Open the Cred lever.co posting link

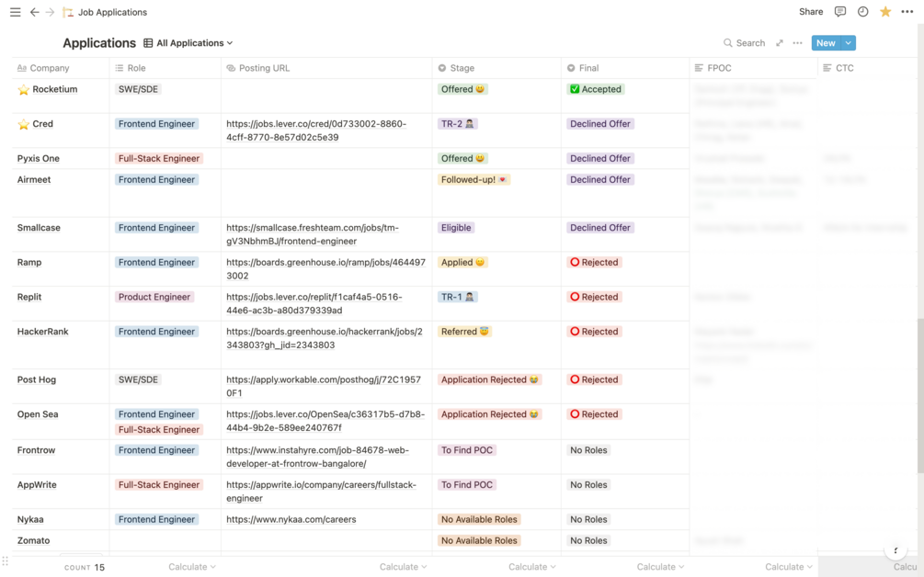(316, 130)
